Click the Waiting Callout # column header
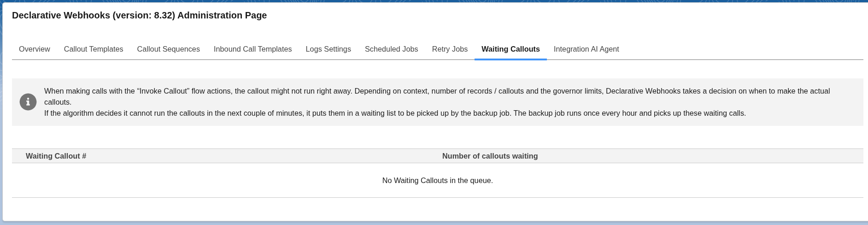 pos(56,156)
